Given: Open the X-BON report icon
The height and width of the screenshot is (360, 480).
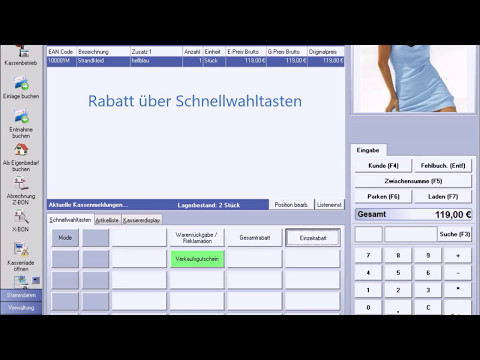Looking at the screenshot, I should click(x=21, y=217).
